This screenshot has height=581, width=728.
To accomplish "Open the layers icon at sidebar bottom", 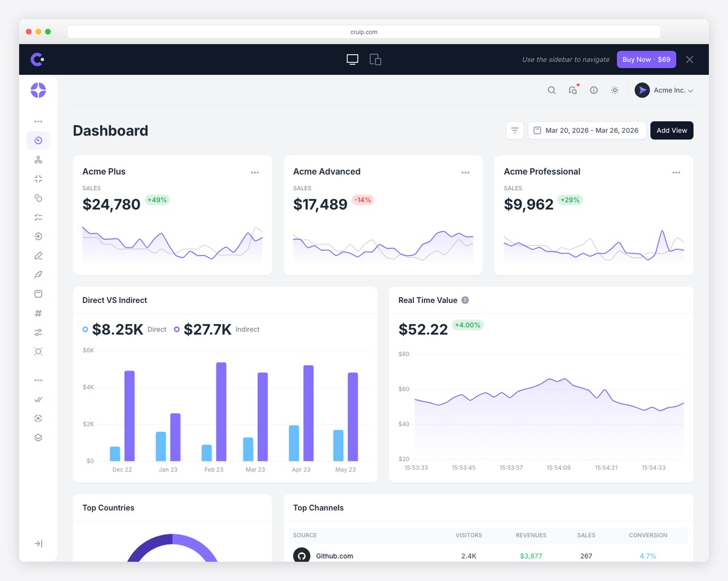I will tap(38, 437).
